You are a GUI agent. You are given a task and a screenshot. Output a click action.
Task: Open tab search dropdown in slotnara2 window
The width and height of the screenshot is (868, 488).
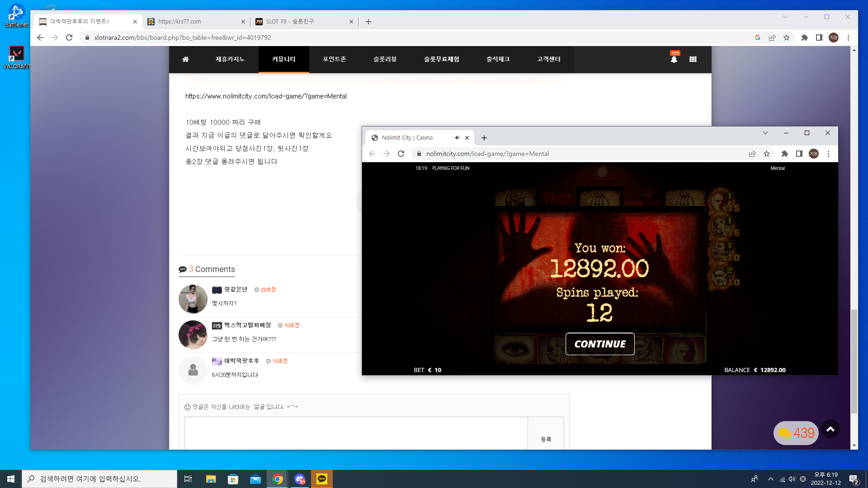(785, 17)
